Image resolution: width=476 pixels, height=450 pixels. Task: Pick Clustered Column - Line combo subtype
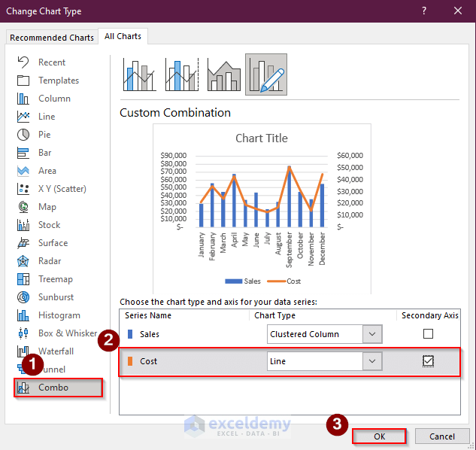pos(140,74)
